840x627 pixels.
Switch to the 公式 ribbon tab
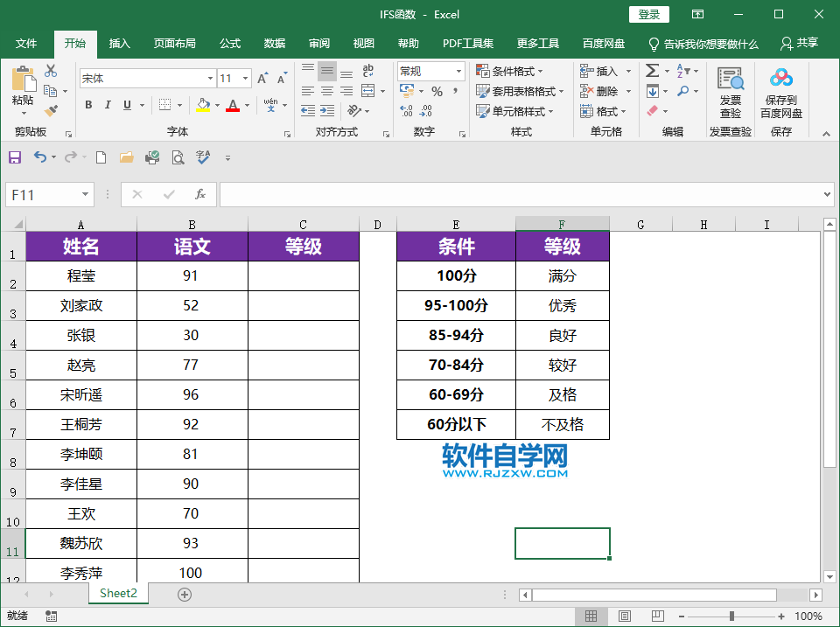pyautogui.click(x=229, y=42)
